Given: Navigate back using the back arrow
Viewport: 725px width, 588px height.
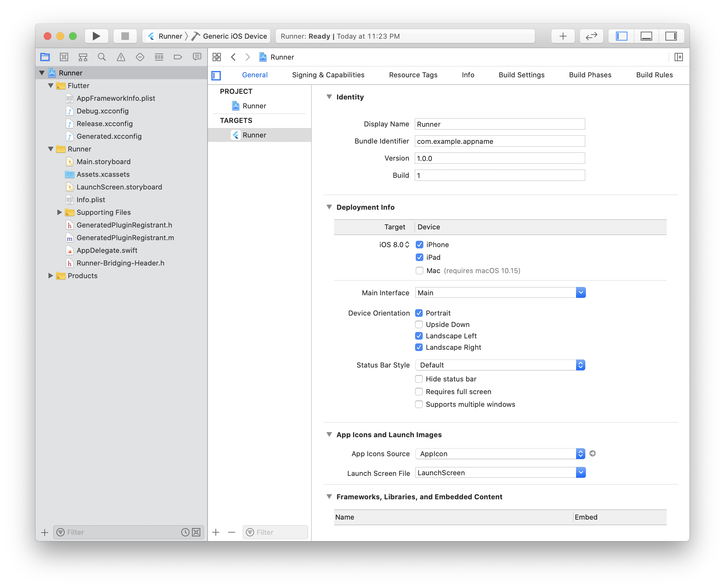Looking at the screenshot, I should click(x=234, y=57).
